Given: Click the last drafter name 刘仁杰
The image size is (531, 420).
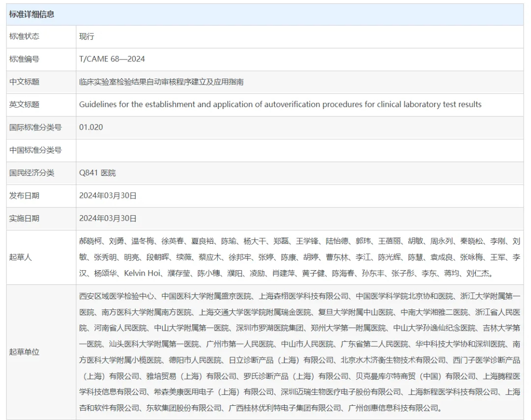Looking at the screenshot, I should coord(477,273).
